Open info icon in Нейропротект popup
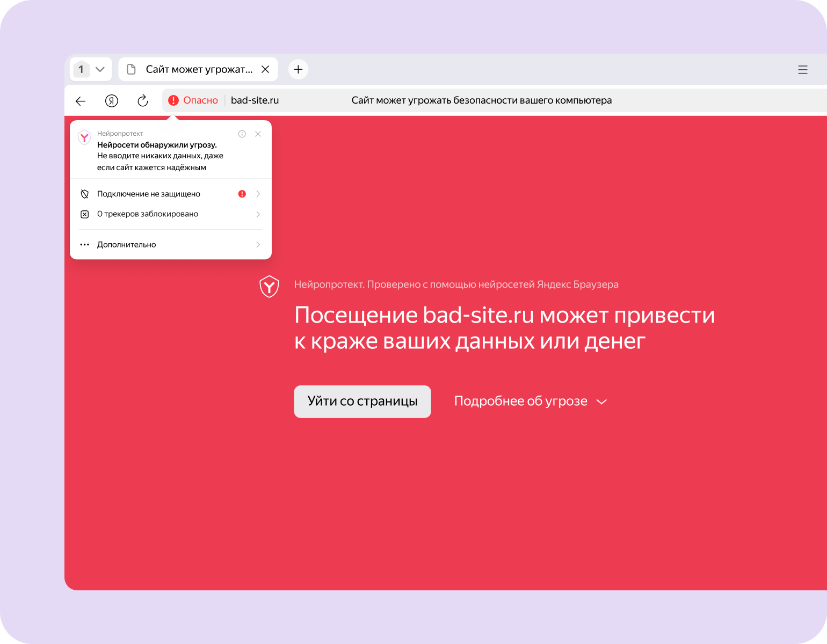This screenshot has height=644, width=827. (242, 134)
